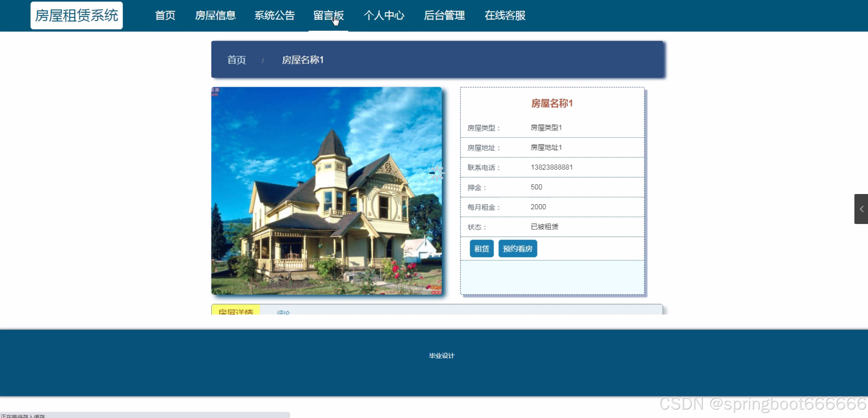
Task: Click the house photo thumbnail
Action: point(326,191)
